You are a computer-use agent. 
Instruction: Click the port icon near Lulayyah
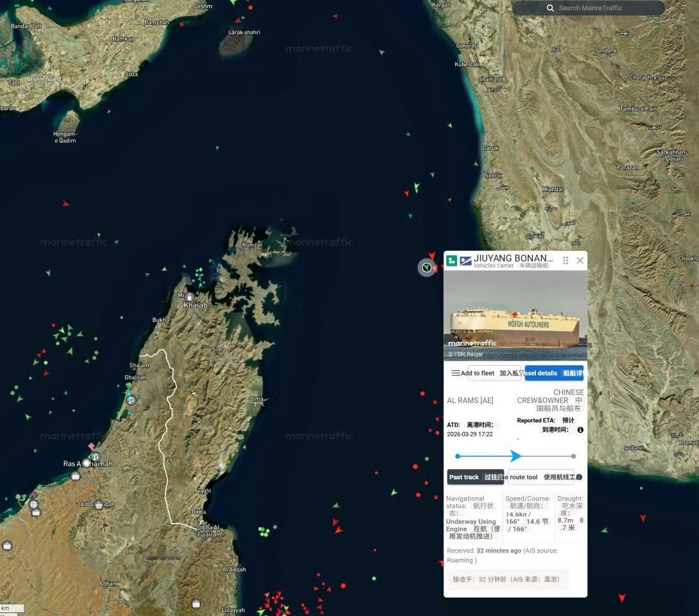[196, 604]
